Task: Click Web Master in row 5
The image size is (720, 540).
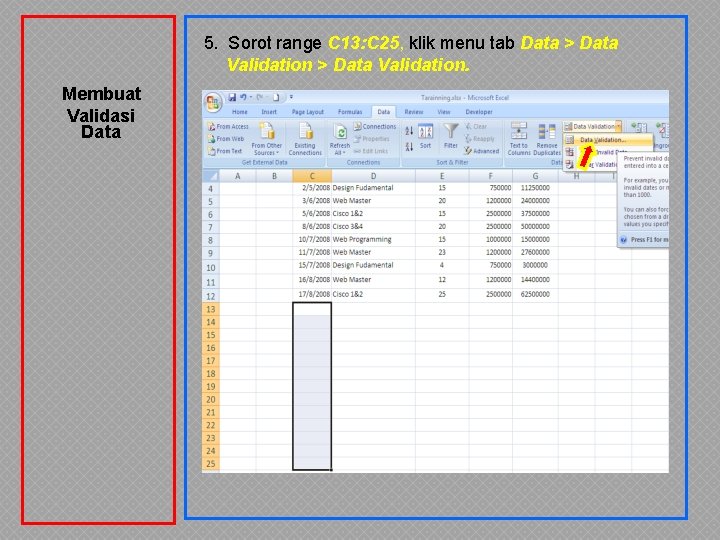Action: click(x=373, y=201)
